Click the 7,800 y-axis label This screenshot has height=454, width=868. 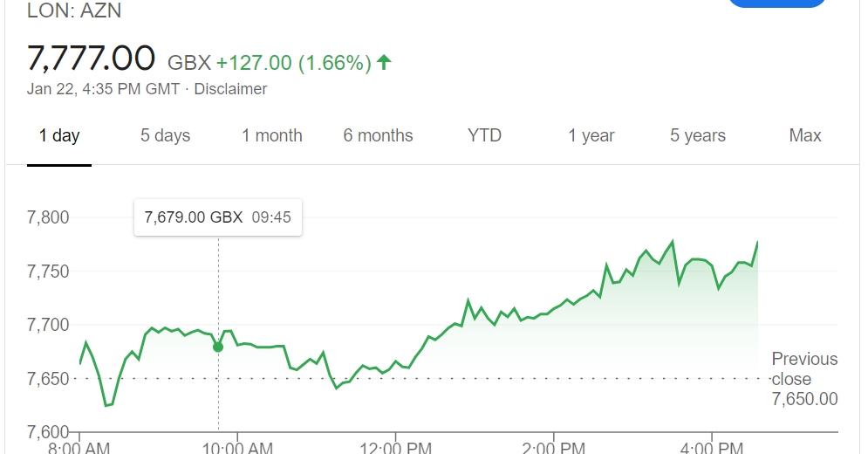48,217
